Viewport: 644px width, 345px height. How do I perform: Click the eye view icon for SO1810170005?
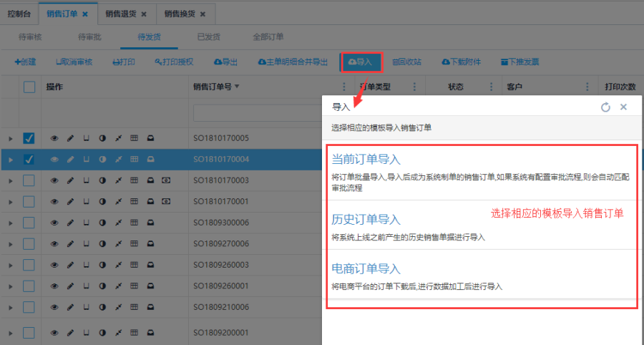pyautogui.click(x=54, y=138)
